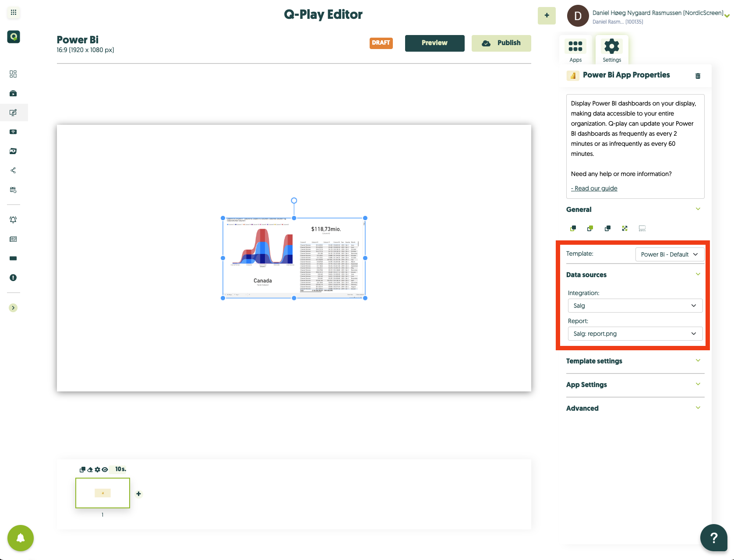Open the alarm bell sidebar icon

[x=13, y=220]
